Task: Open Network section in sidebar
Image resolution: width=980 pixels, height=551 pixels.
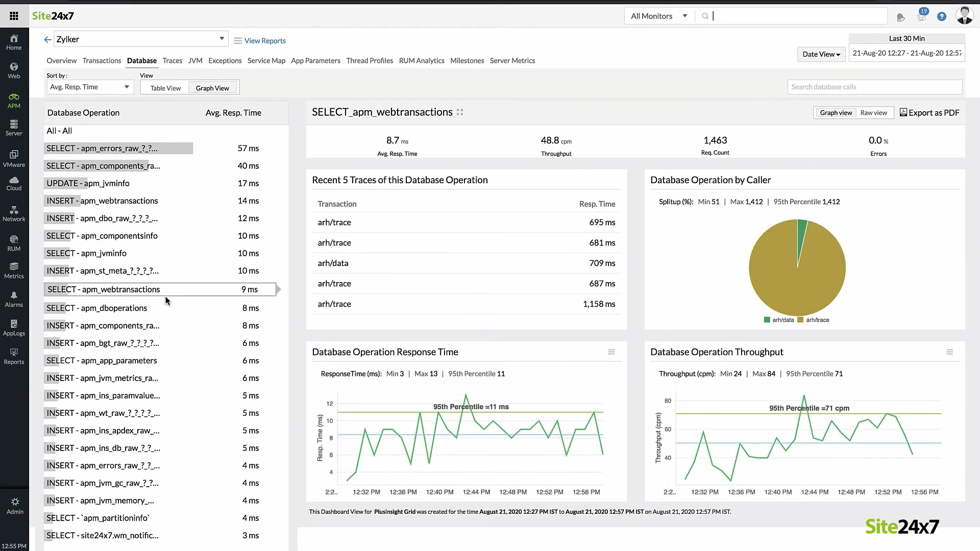Action: tap(14, 214)
